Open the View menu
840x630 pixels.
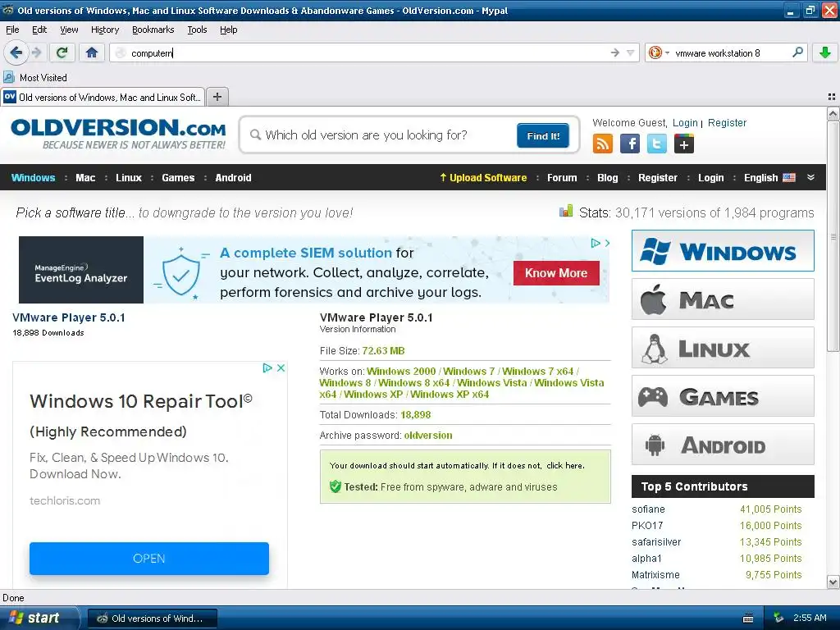69,30
